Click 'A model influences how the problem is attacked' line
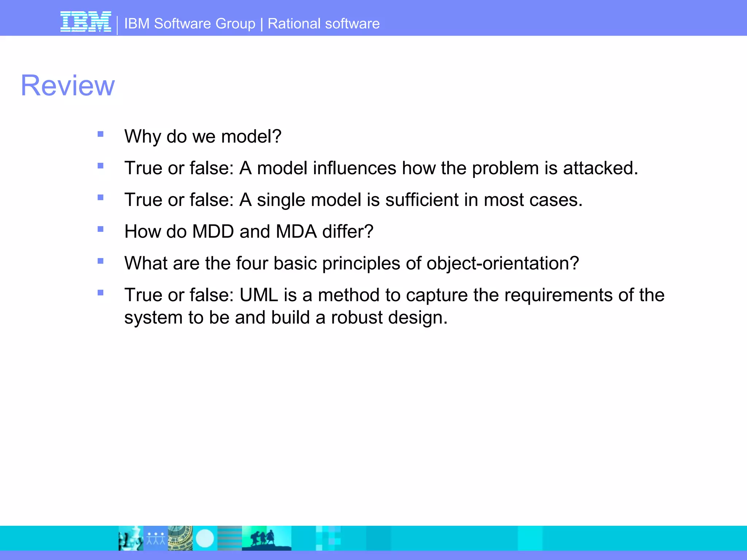The height and width of the screenshot is (560, 747). tap(381, 168)
